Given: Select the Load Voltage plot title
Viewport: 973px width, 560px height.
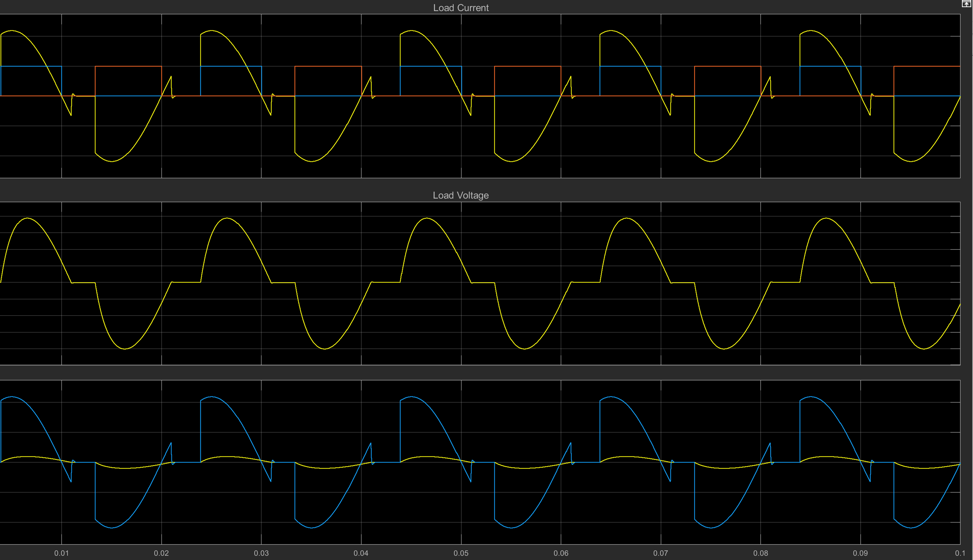Looking at the screenshot, I should (x=460, y=195).
